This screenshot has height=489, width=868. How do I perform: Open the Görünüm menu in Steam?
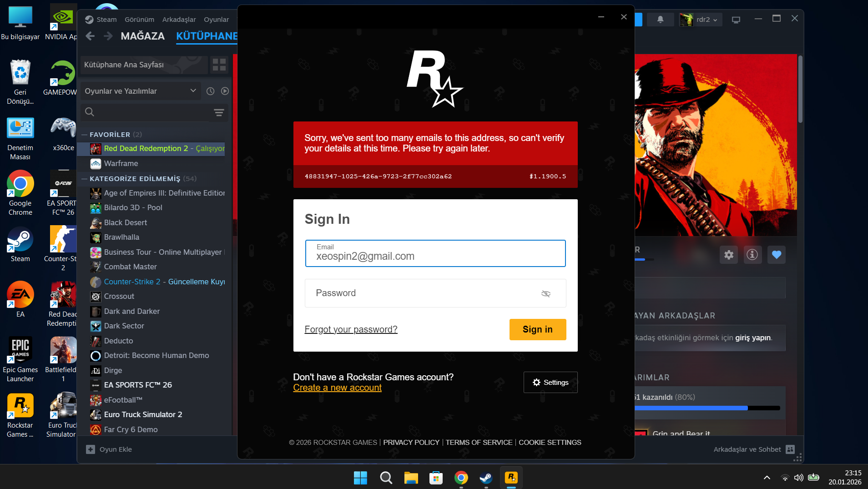pyautogui.click(x=139, y=20)
